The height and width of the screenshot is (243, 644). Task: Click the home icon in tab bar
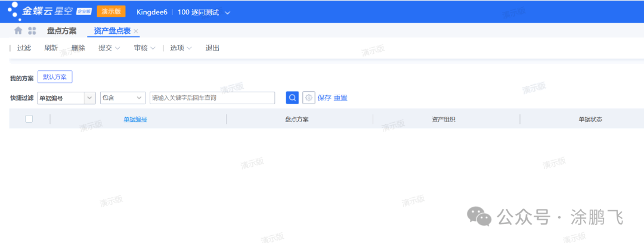pos(18,31)
